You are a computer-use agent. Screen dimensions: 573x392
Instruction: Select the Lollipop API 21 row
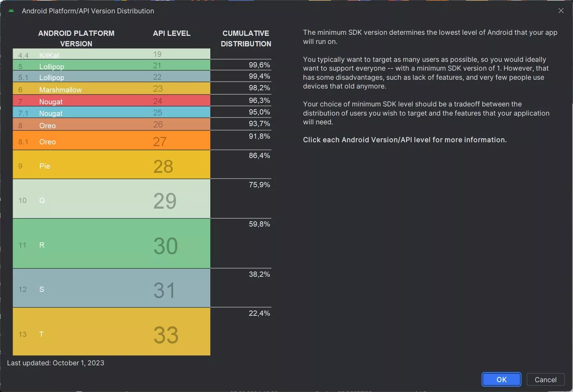pos(111,65)
